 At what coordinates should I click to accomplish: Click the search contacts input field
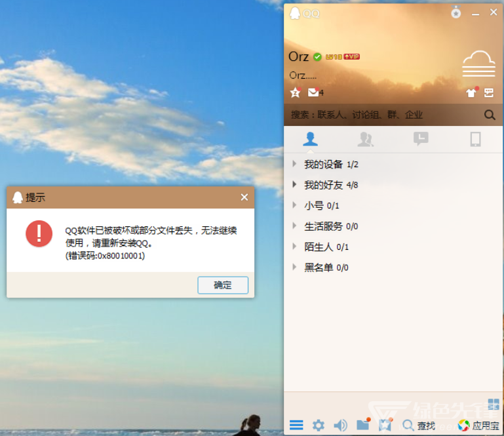click(383, 115)
